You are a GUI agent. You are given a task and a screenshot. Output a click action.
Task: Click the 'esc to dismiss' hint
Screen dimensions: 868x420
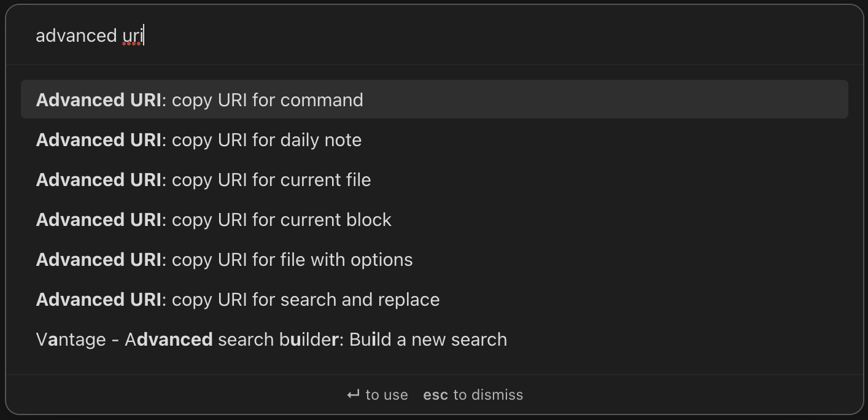(x=473, y=395)
